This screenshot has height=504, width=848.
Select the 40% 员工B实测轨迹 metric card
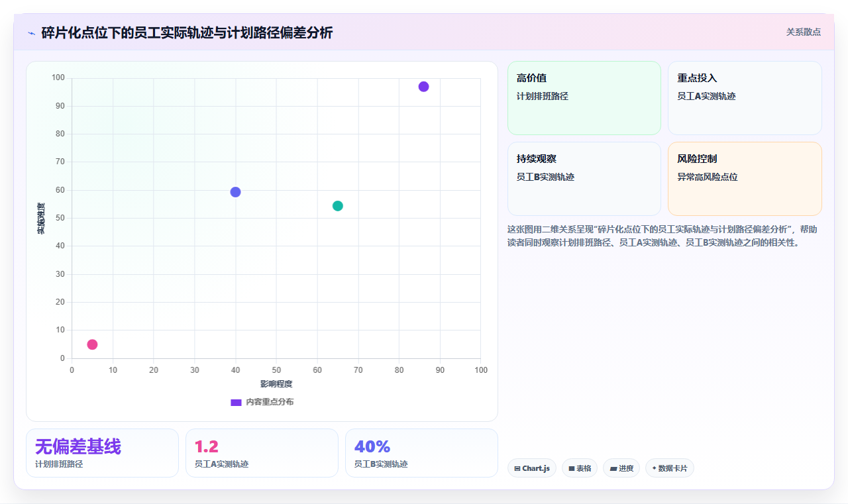pos(421,453)
